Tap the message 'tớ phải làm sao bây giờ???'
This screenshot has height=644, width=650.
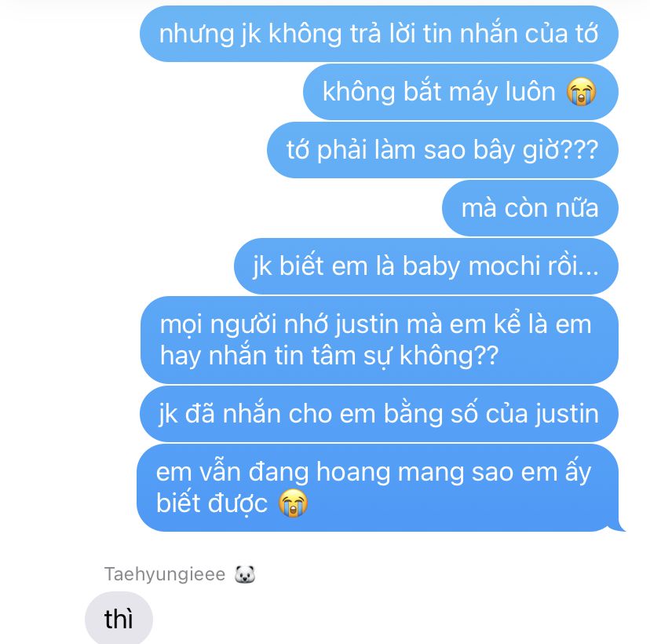coord(443,150)
